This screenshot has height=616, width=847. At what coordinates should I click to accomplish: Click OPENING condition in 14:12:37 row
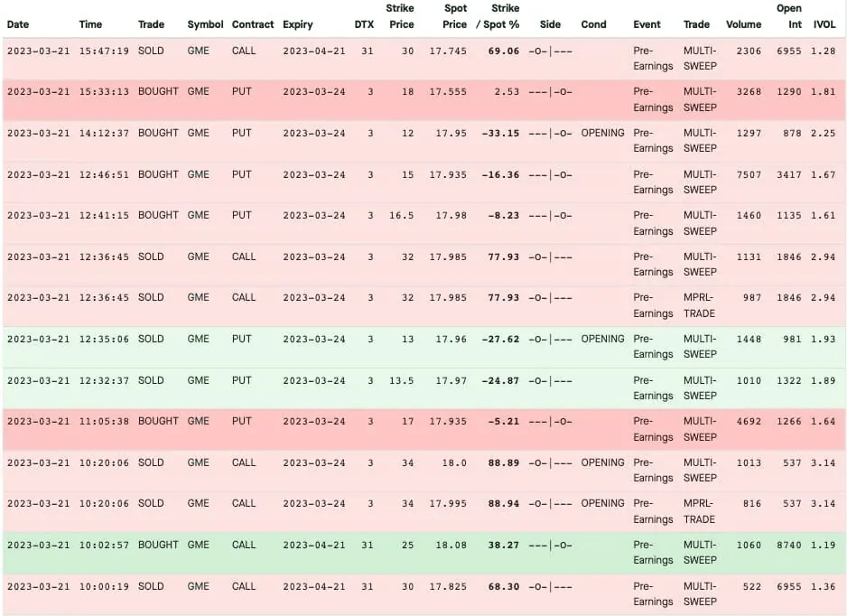(x=602, y=133)
